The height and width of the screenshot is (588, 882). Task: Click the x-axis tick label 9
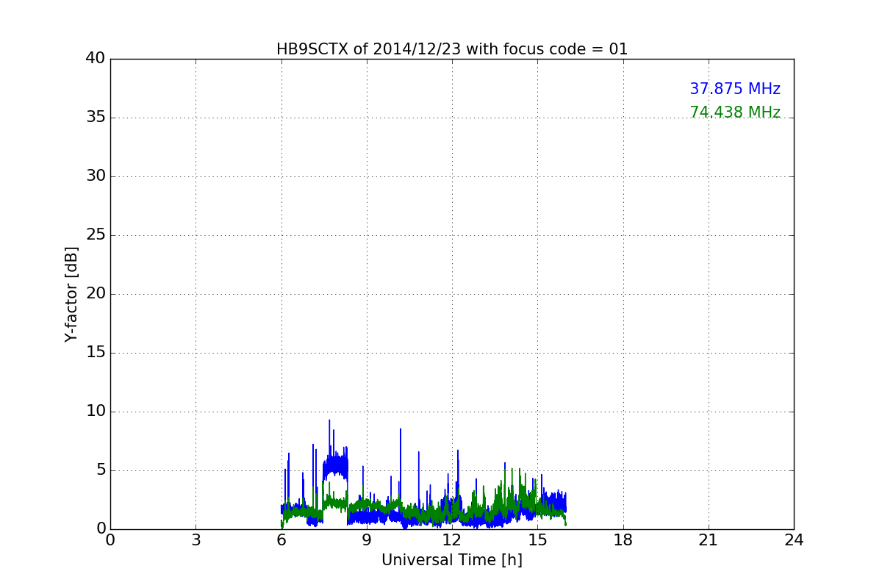point(367,540)
